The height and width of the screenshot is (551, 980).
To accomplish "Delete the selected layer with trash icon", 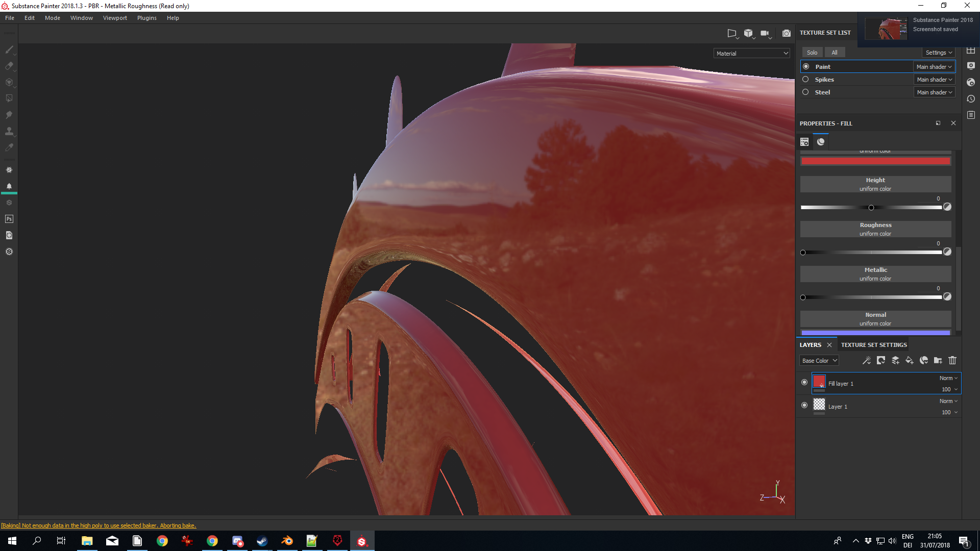I will pyautogui.click(x=952, y=361).
